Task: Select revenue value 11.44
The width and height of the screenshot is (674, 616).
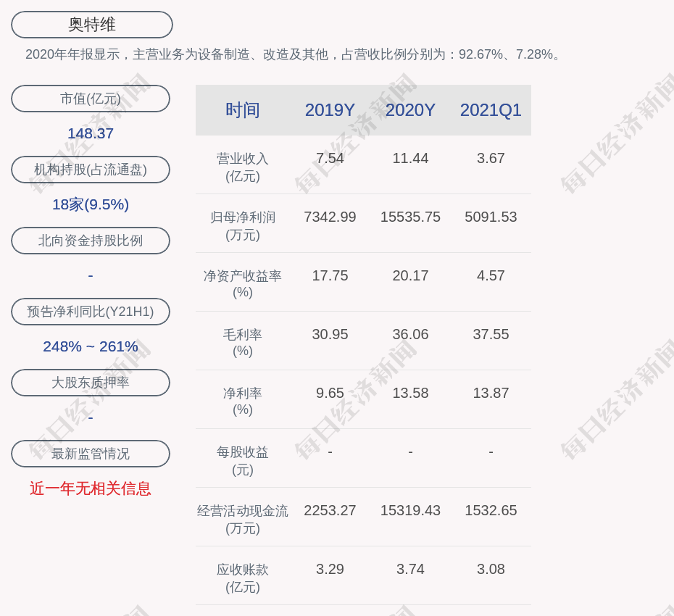Action: [x=410, y=158]
